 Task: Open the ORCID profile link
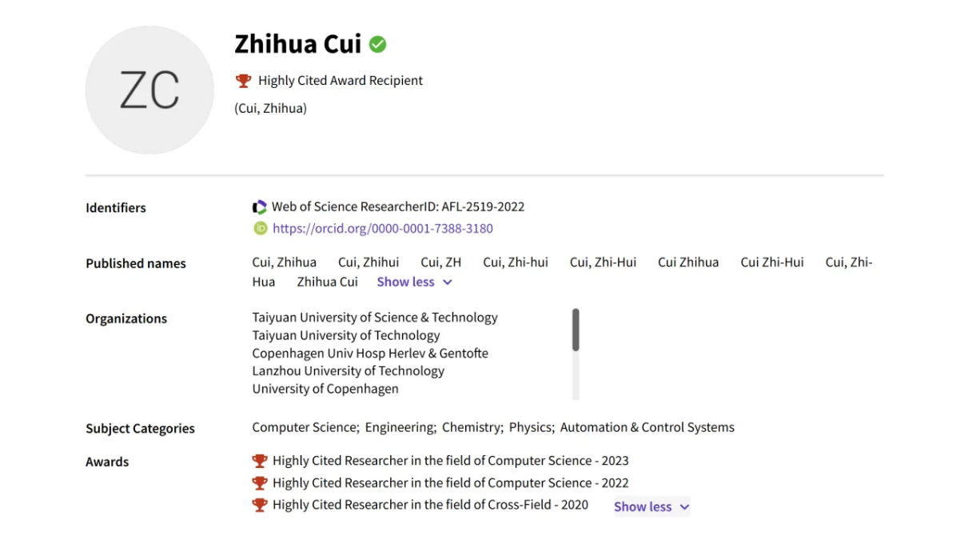click(x=382, y=229)
